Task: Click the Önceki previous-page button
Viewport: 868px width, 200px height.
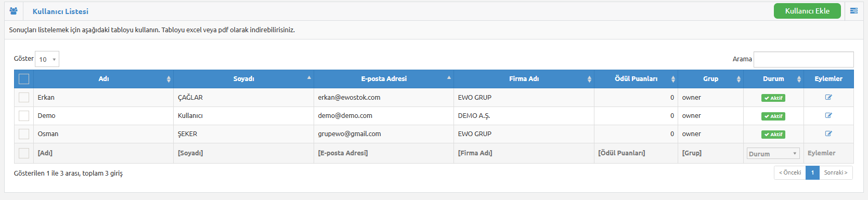Action: click(x=789, y=172)
